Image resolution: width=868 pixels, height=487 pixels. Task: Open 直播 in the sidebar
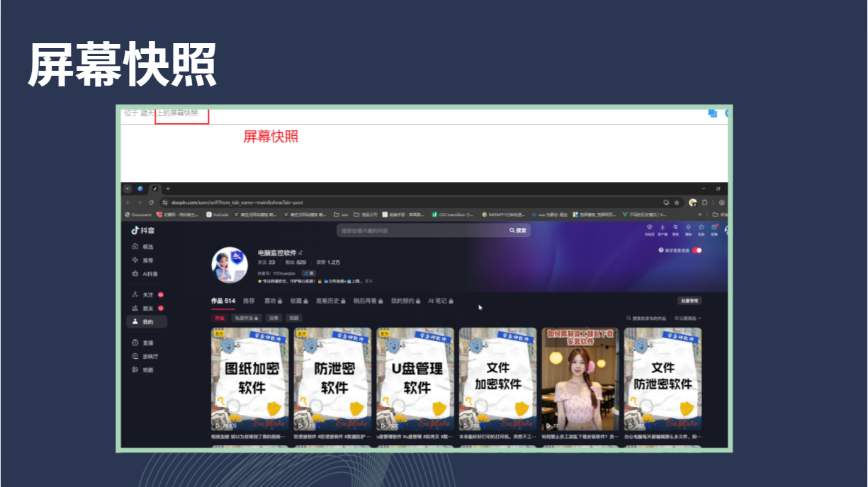(142, 343)
